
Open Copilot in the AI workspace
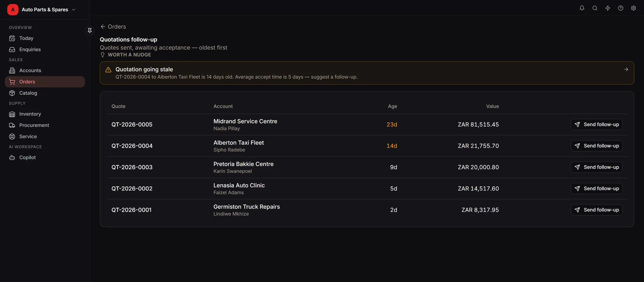tap(45, 157)
